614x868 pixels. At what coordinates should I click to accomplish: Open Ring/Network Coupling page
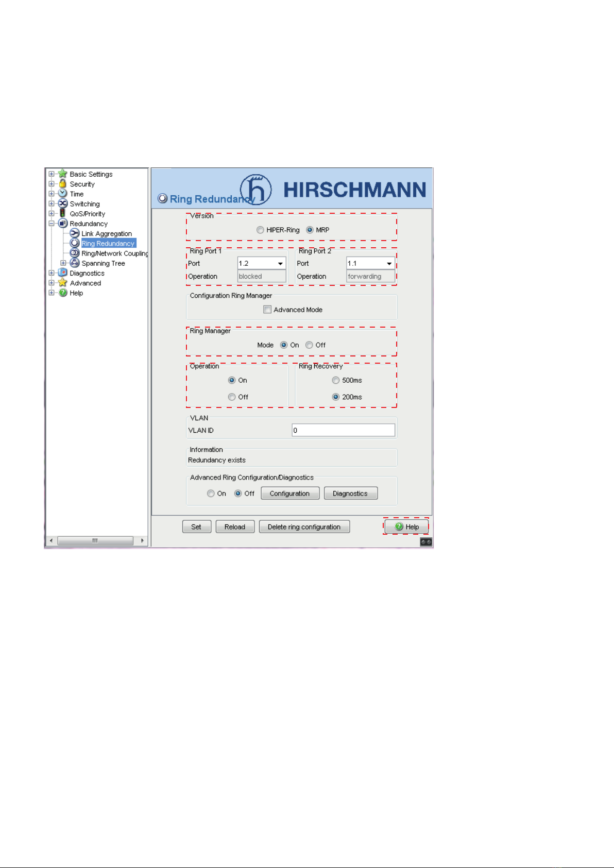pos(115,253)
